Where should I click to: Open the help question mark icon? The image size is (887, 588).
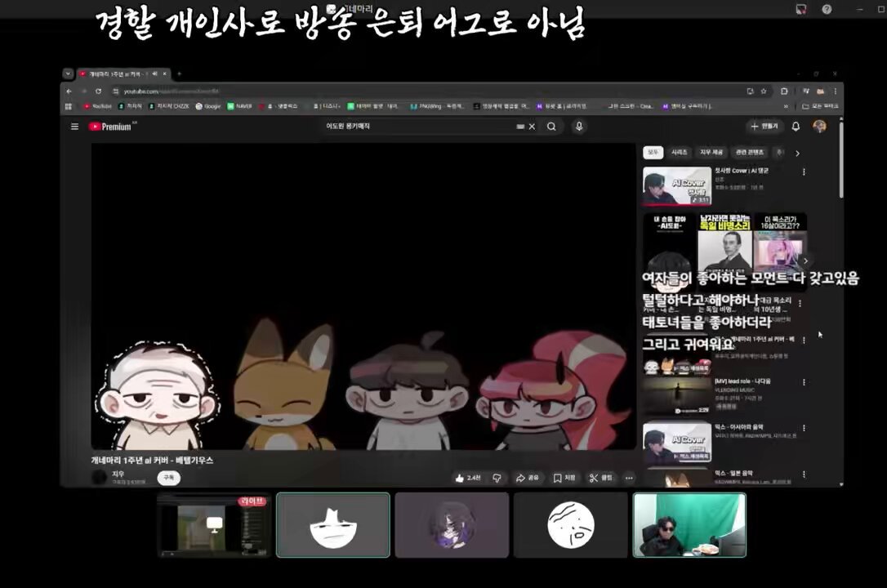(x=827, y=9)
